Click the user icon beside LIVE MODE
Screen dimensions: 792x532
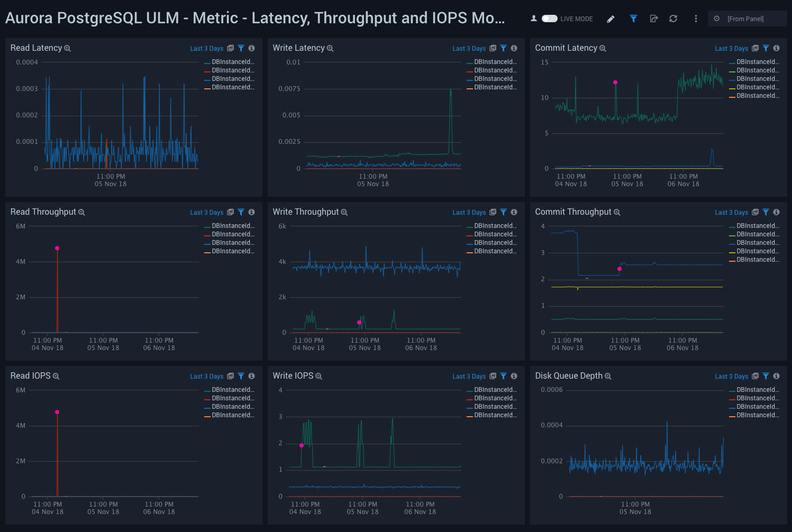tap(534, 17)
